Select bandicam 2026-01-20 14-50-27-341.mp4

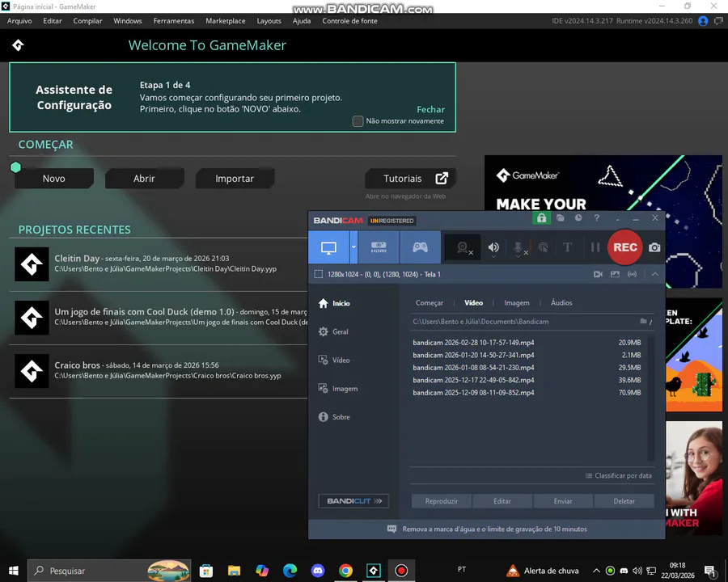coord(527,355)
